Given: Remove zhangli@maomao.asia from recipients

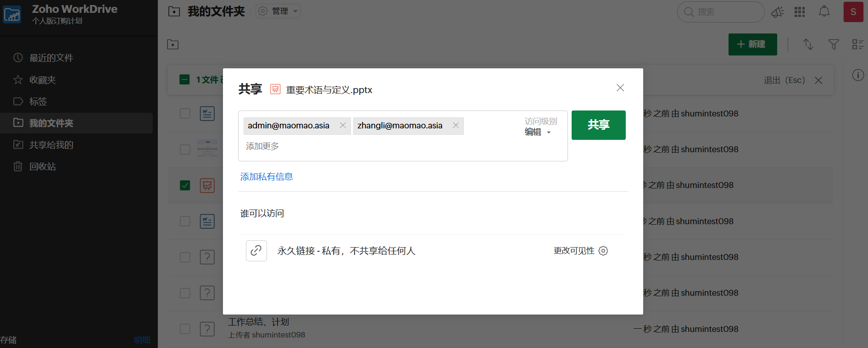Looking at the screenshot, I should pos(456,125).
